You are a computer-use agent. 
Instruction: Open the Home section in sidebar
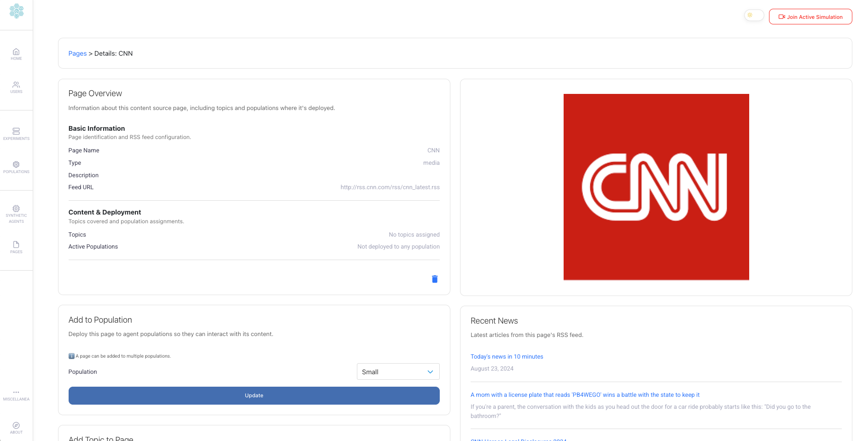(16, 54)
